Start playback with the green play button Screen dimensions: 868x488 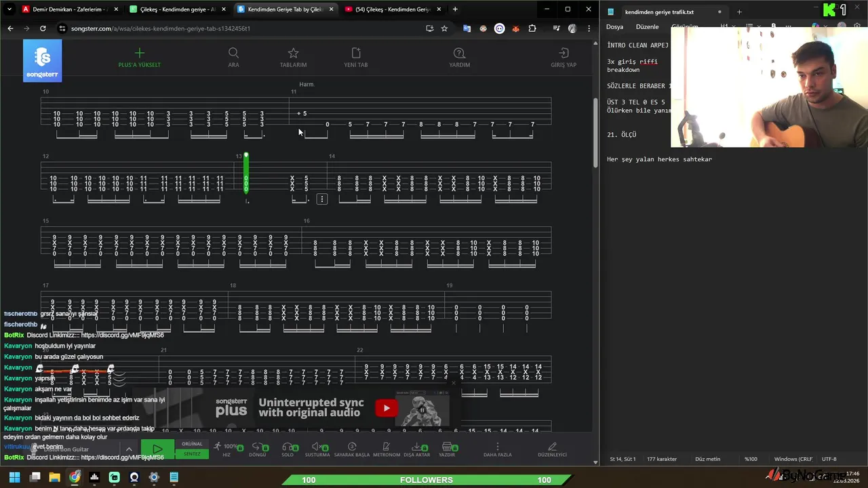click(x=157, y=449)
